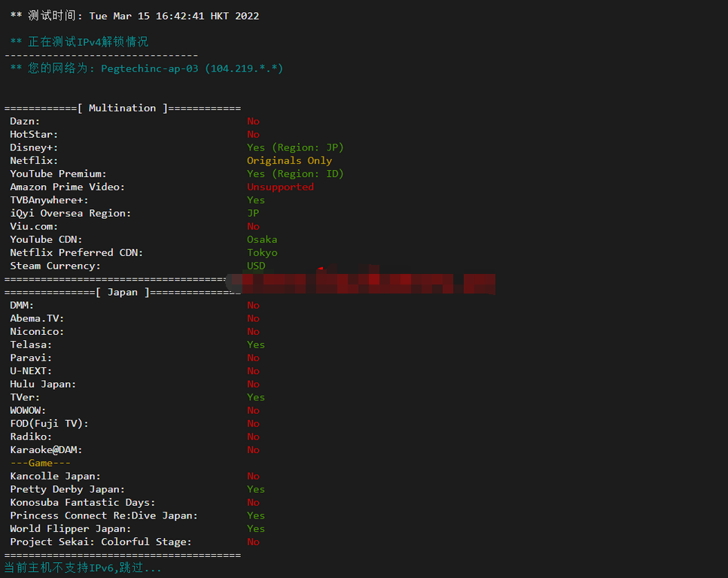Click the 'Pretty Derby Japan:' label
Image resolution: width=728 pixels, height=578 pixels.
click(x=67, y=489)
